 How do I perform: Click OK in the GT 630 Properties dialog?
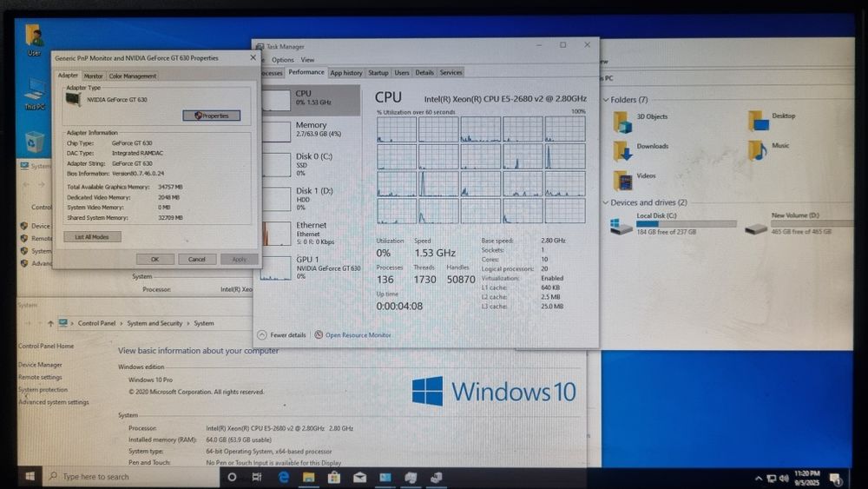(x=155, y=259)
